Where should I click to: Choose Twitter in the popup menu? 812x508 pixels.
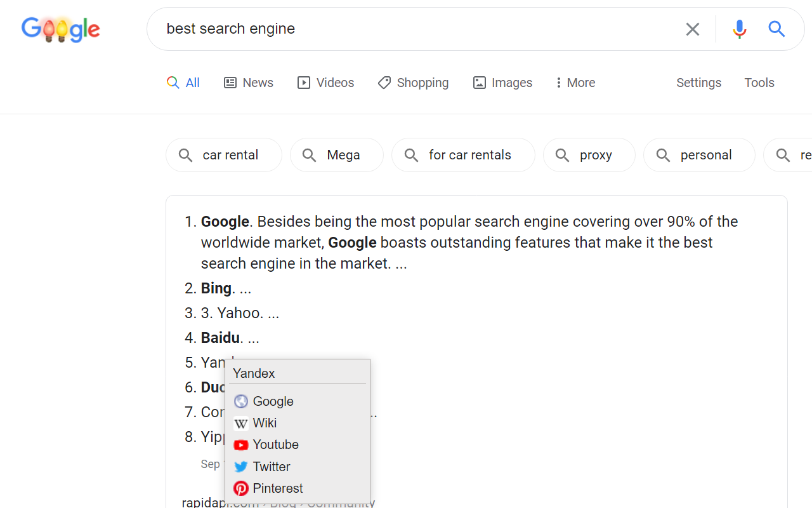(x=297, y=467)
